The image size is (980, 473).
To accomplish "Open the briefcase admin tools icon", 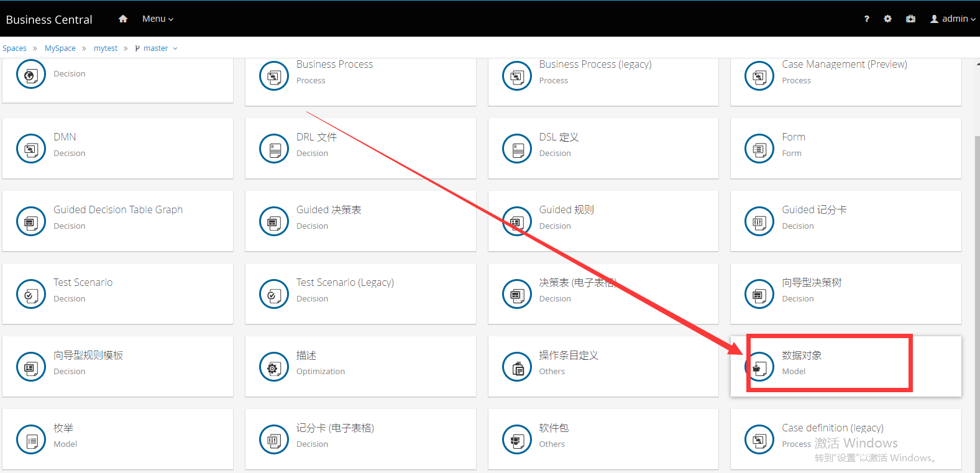I will (x=910, y=19).
